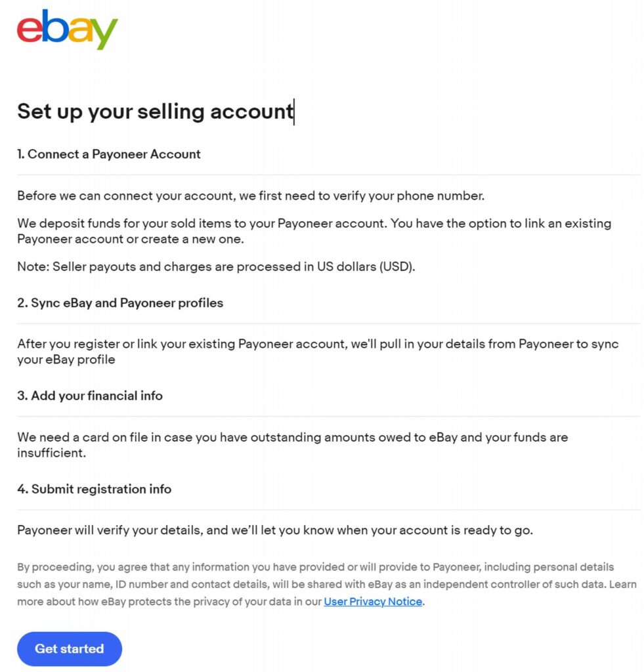Select the '1. Connect a Payoneer Account' heading
The height and width of the screenshot is (672, 644).
coord(109,154)
